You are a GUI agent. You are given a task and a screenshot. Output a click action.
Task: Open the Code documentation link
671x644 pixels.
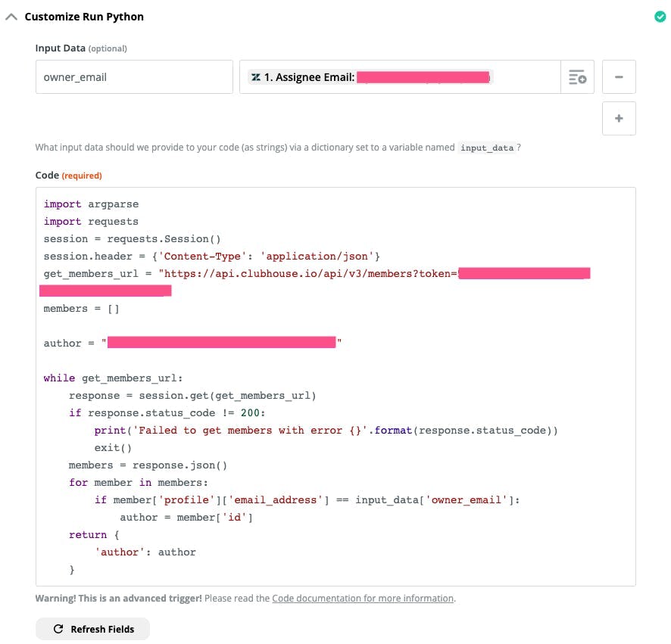click(x=362, y=598)
